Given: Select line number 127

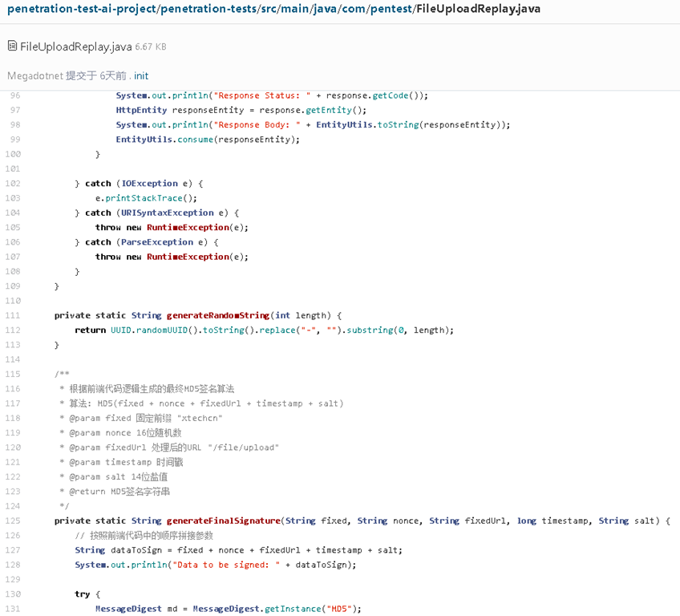Looking at the screenshot, I should point(13,550).
